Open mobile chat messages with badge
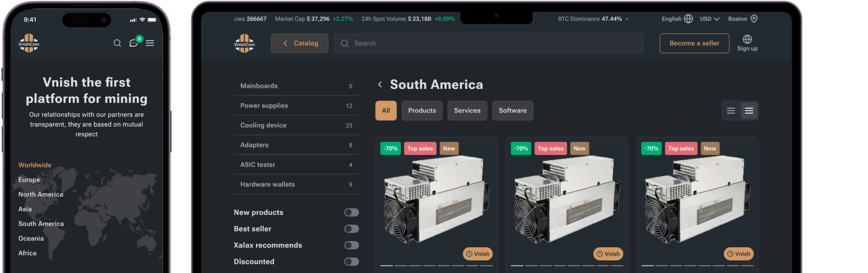 pyautogui.click(x=133, y=43)
